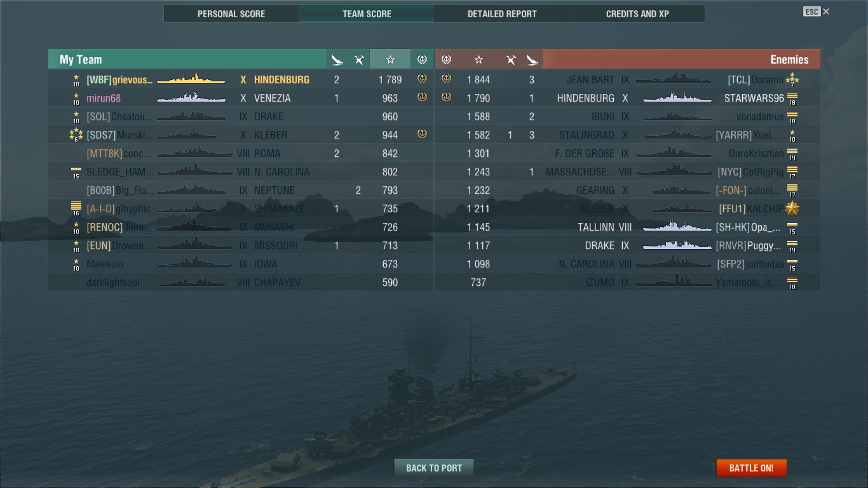Click the Battle On! button
The width and height of the screenshot is (868, 488).
point(751,468)
